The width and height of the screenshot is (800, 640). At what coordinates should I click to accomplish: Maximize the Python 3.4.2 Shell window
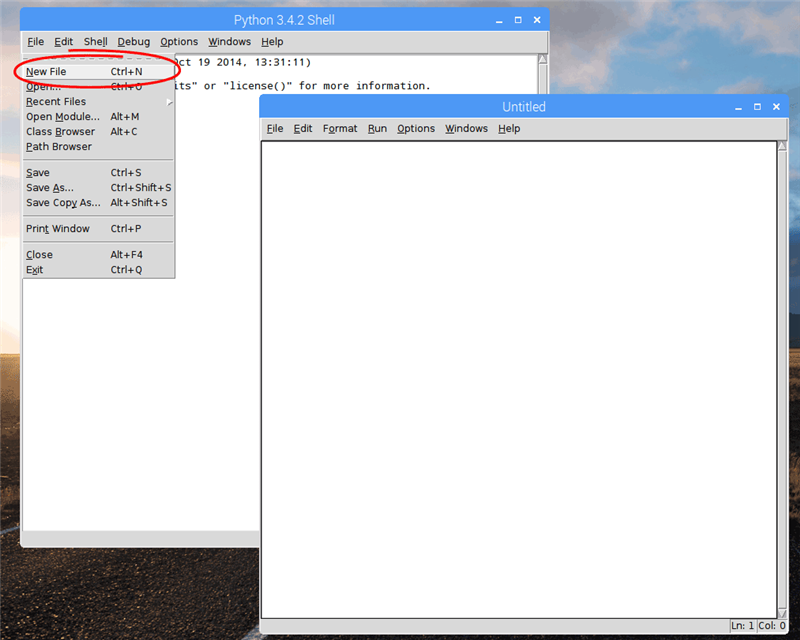(x=517, y=19)
